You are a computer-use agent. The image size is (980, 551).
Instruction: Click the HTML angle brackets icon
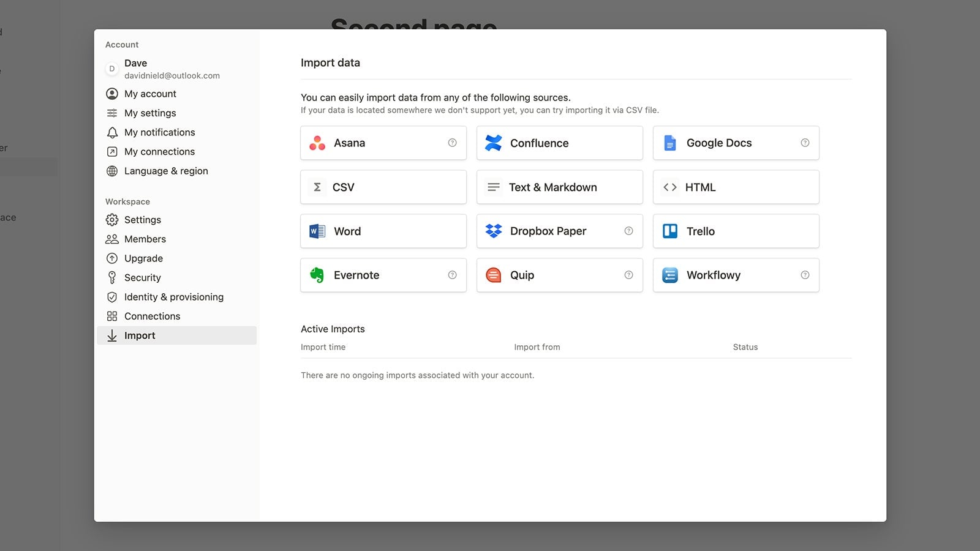click(x=670, y=187)
